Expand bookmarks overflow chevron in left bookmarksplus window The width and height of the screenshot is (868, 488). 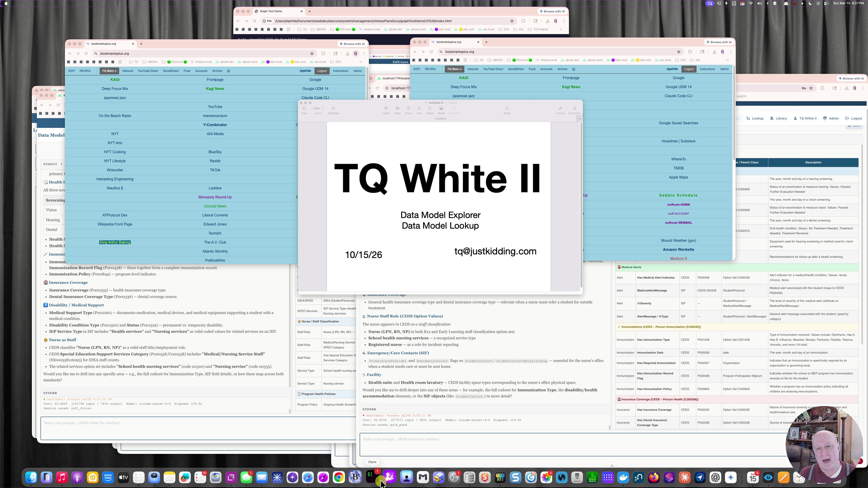click(x=361, y=62)
